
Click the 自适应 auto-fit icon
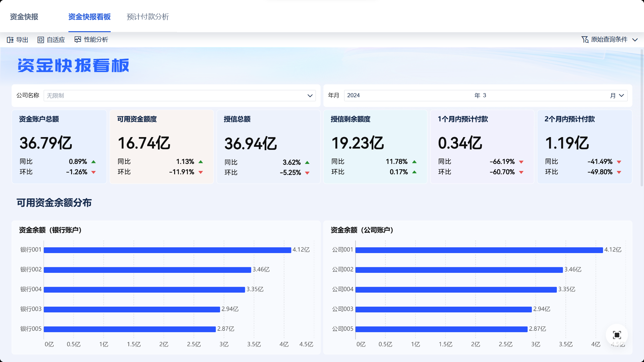pyautogui.click(x=41, y=40)
